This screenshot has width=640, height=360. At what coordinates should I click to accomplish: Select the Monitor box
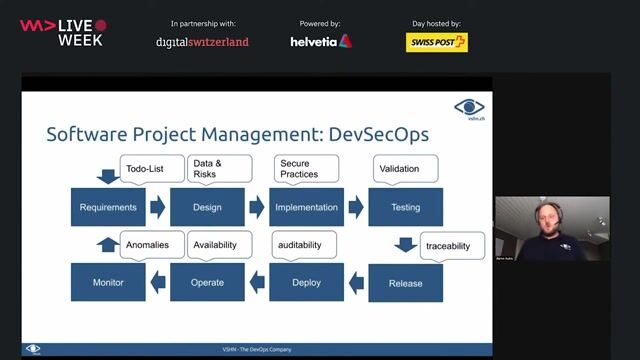pos(108,282)
